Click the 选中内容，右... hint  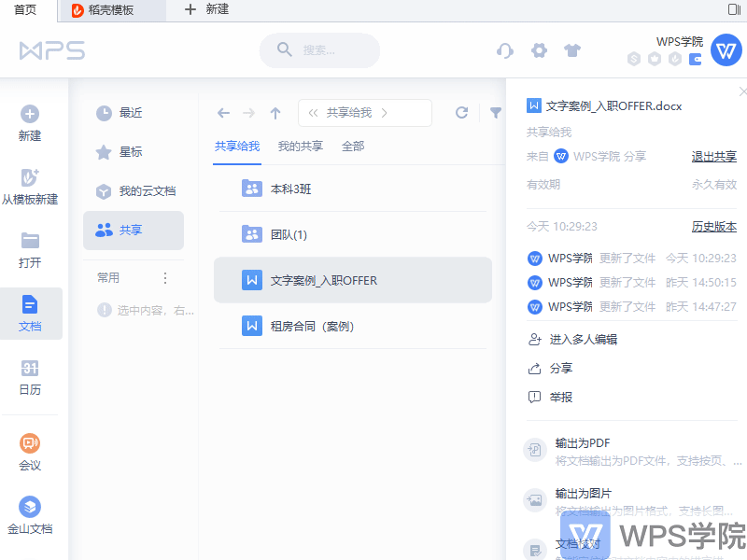point(146,311)
